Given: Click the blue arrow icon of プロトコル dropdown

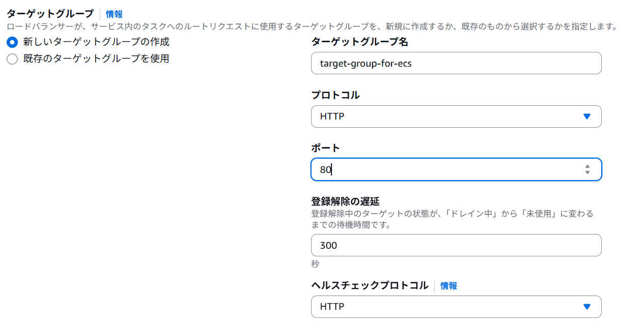Looking at the screenshot, I should pos(586,116).
